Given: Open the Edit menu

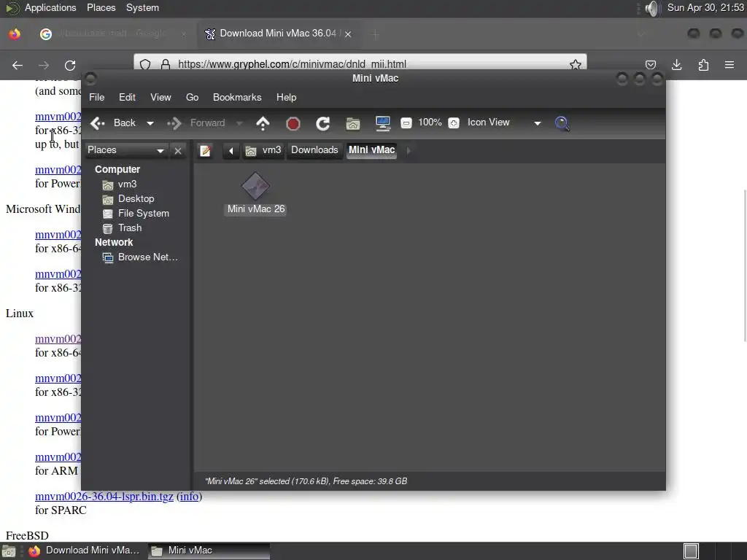Looking at the screenshot, I should 127,98.
